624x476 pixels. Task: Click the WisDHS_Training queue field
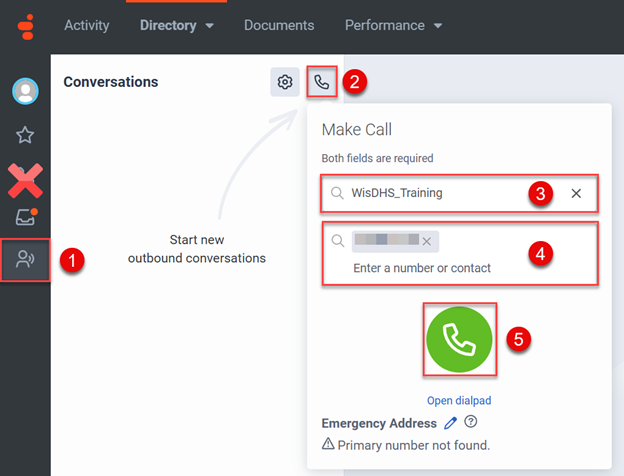(430, 193)
